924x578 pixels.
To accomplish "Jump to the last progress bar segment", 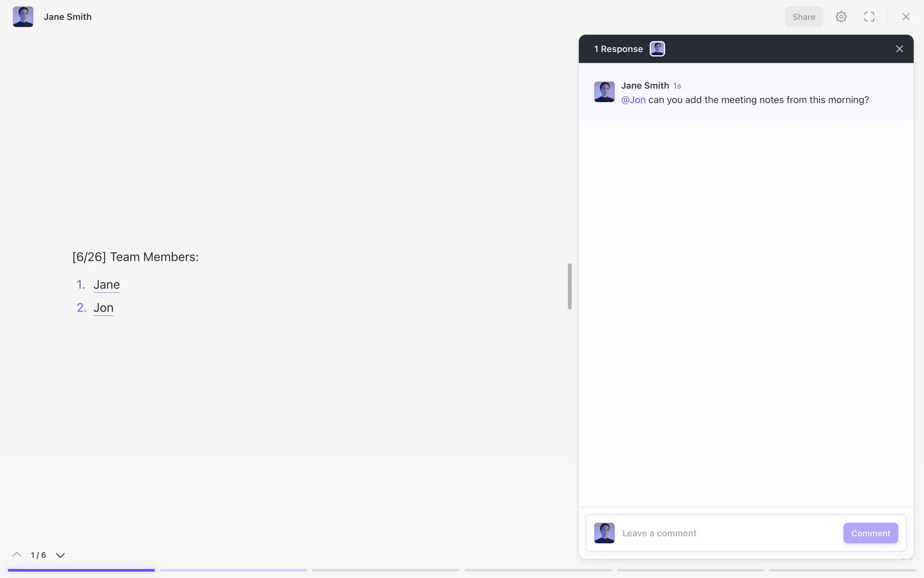I will (x=842, y=570).
